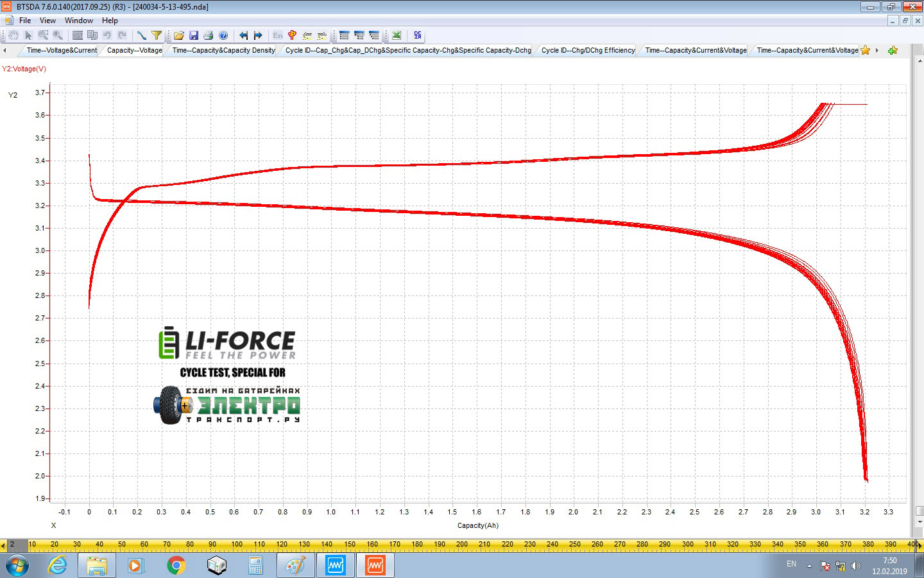Save with the floppy disk icon
924x578 pixels.
[x=194, y=35]
